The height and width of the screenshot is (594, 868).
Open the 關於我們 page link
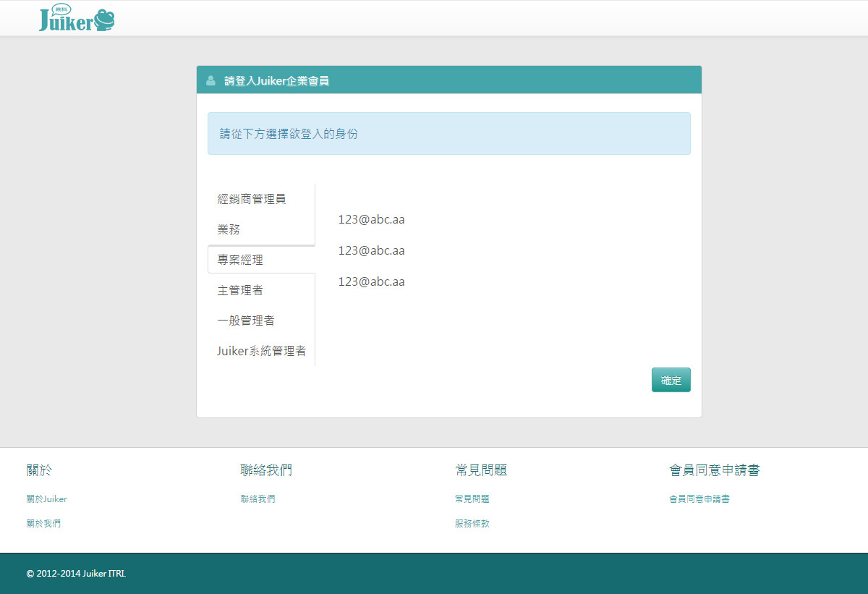pos(44,522)
